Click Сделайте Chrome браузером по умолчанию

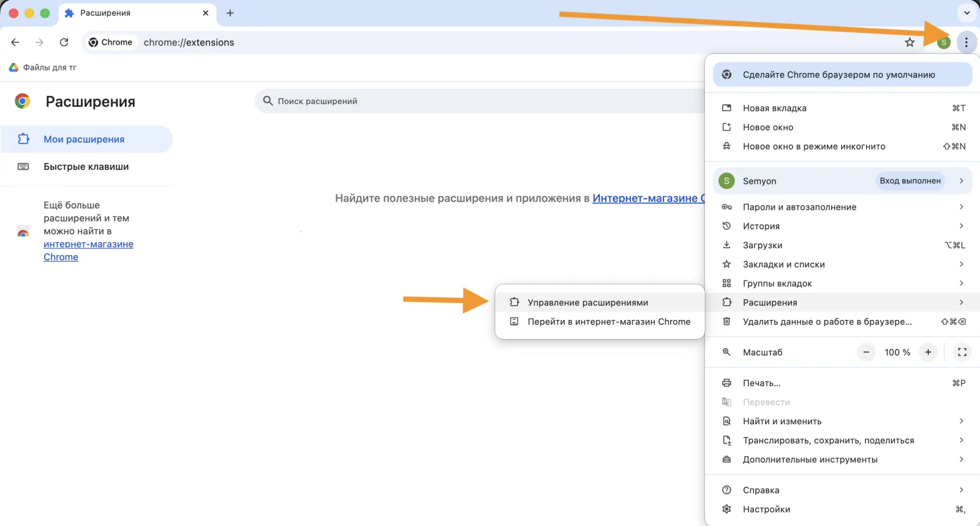pyautogui.click(x=842, y=75)
